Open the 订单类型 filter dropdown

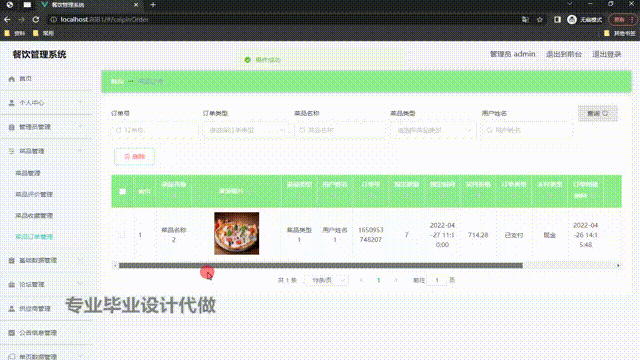[x=246, y=131]
